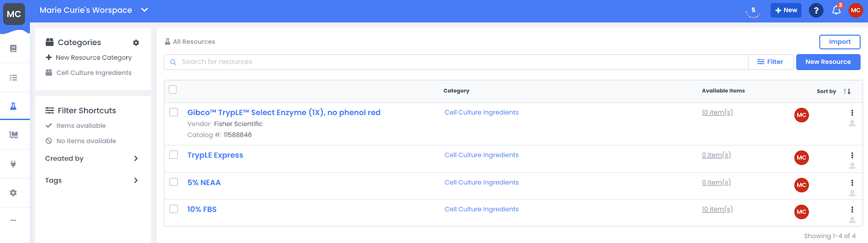Expand the Tags filter shortcut
Viewport: 868px width, 243px height.
click(136, 180)
